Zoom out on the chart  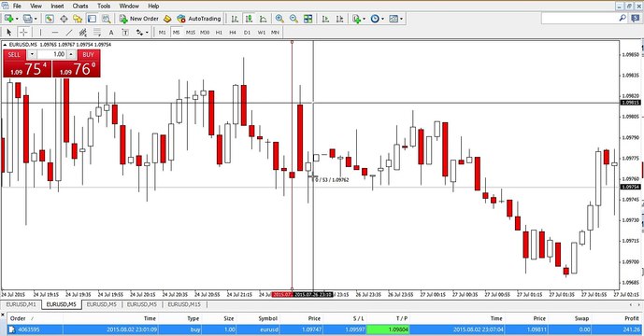pos(293,19)
